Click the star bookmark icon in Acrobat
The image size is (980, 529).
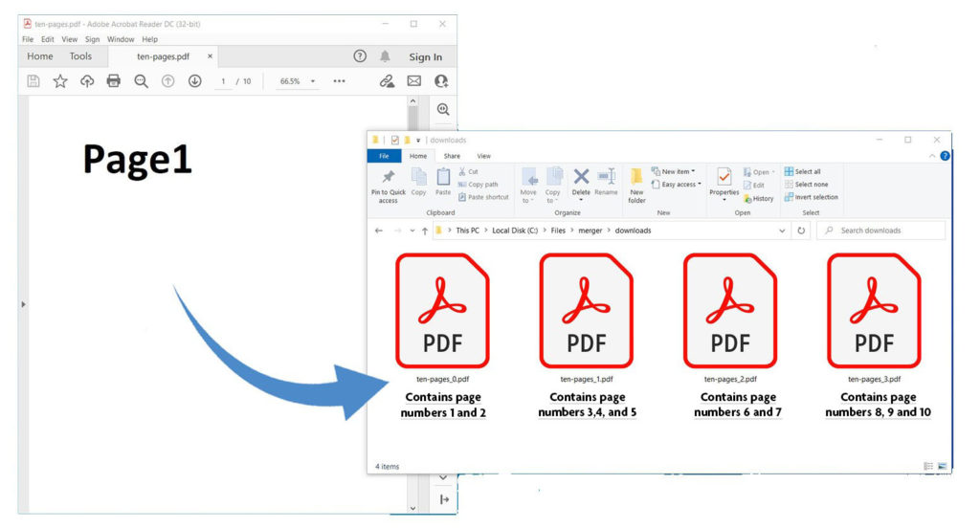(x=60, y=81)
